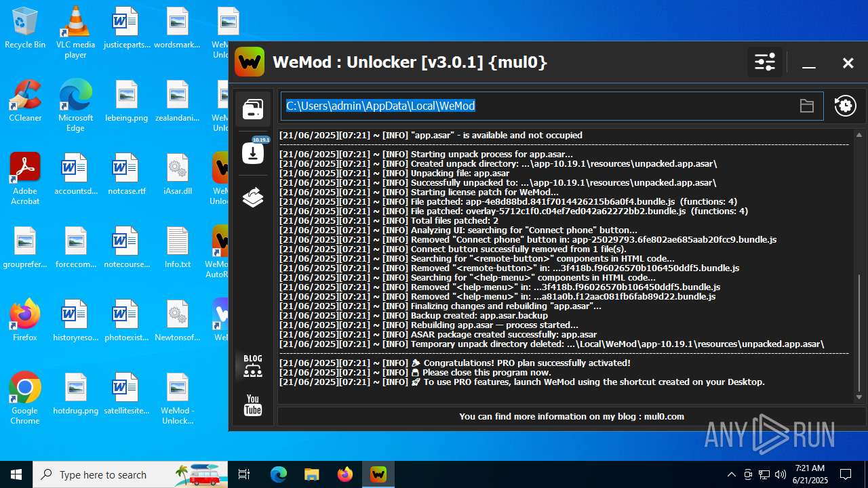Select the "WeMod - Unlock..." file on desktop

tap(177, 400)
